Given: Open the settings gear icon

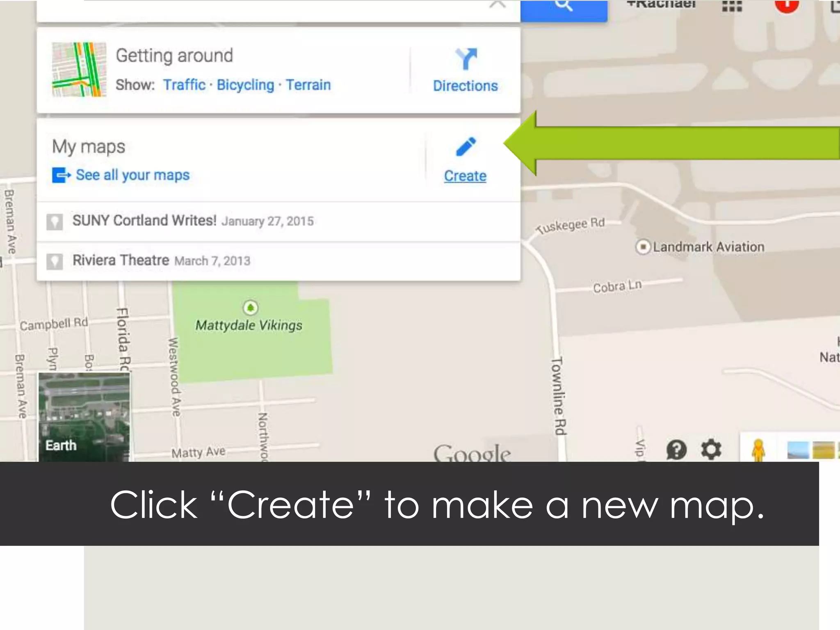Looking at the screenshot, I should (x=711, y=450).
